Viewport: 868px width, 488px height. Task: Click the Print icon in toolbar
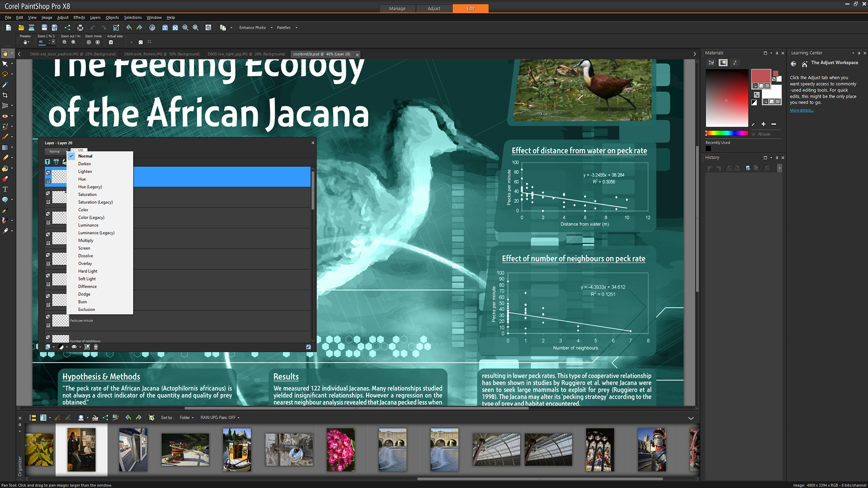tap(80, 28)
